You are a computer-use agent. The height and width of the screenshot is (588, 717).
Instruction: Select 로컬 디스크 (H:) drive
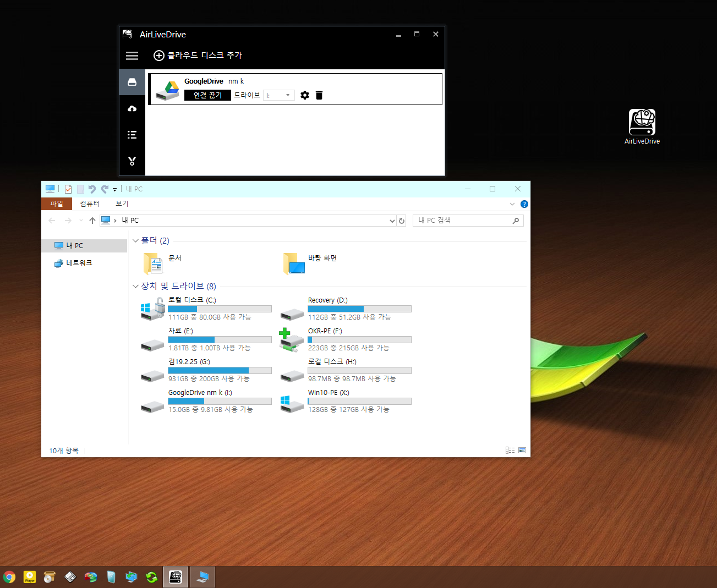(346, 370)
